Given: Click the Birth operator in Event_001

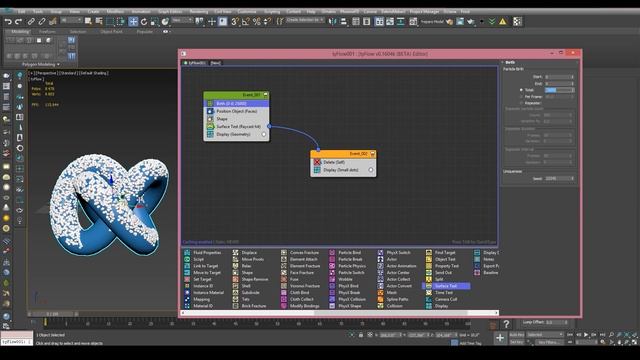Looking at the screenshot, I should point(236,103).
